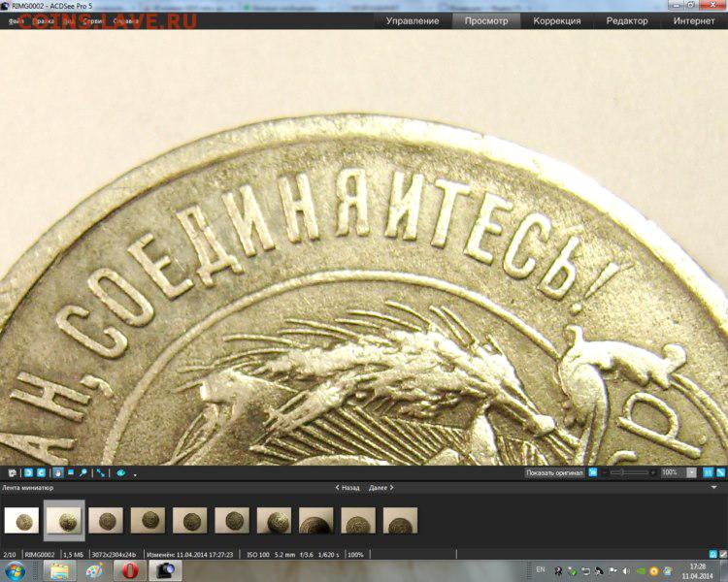Open the Интернет mode tab
728x582 pixels.
[x=694, y=21]
